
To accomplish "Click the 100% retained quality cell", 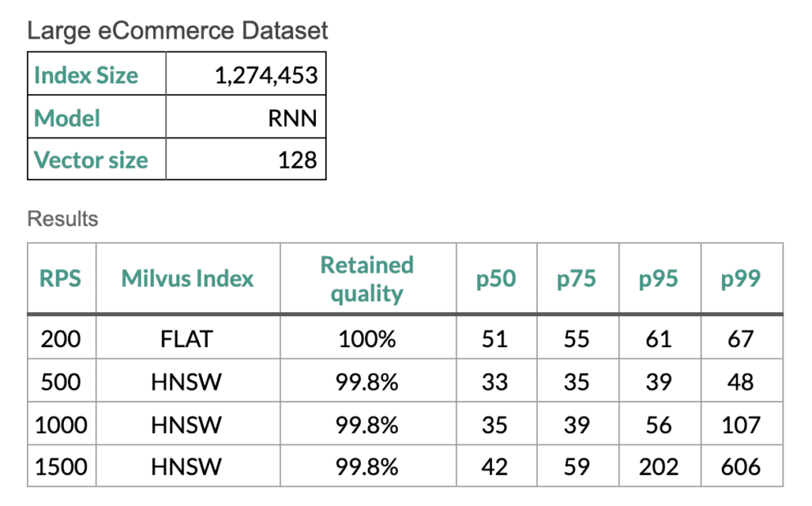I will (x=367, y=338).
